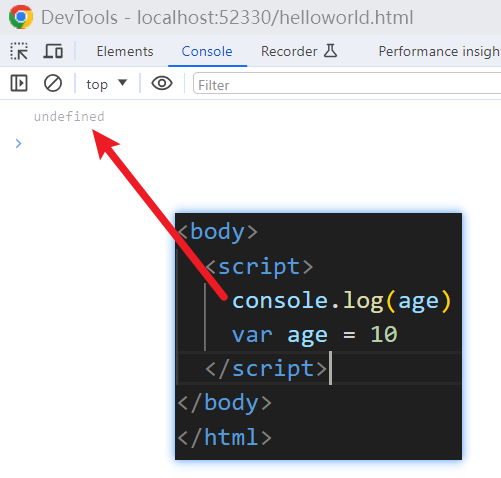Viewport: 501px width, 478px height.
Task: Click the console.log(age) code line
Action: coord(342,301)
